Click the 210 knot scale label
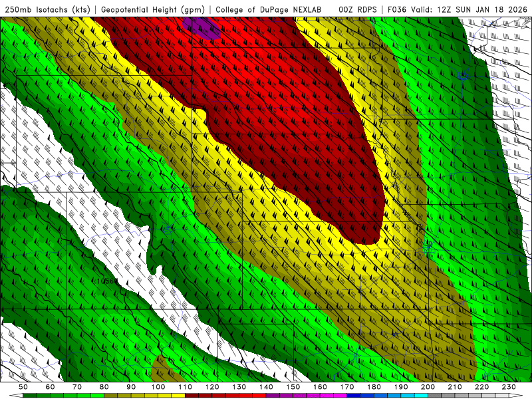The image size is (532, 399). (455, 387)
